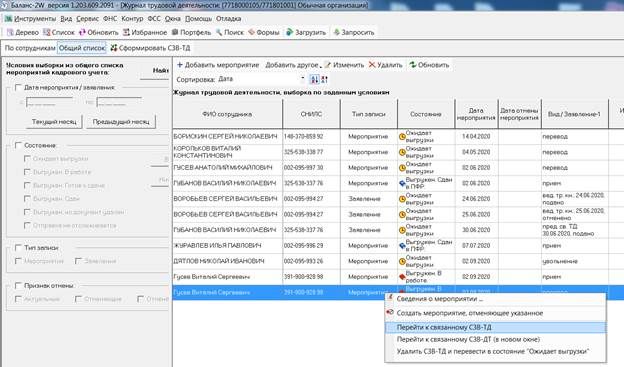This screenshot has height=367, width=624.
Task: Open the Помощь menu
Action: (199, 19)
